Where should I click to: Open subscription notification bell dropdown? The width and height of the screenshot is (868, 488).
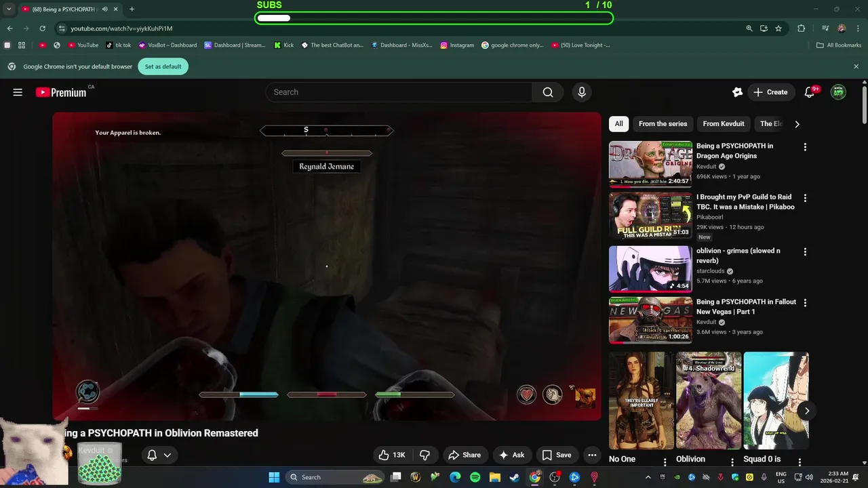(x=159, y=455)
